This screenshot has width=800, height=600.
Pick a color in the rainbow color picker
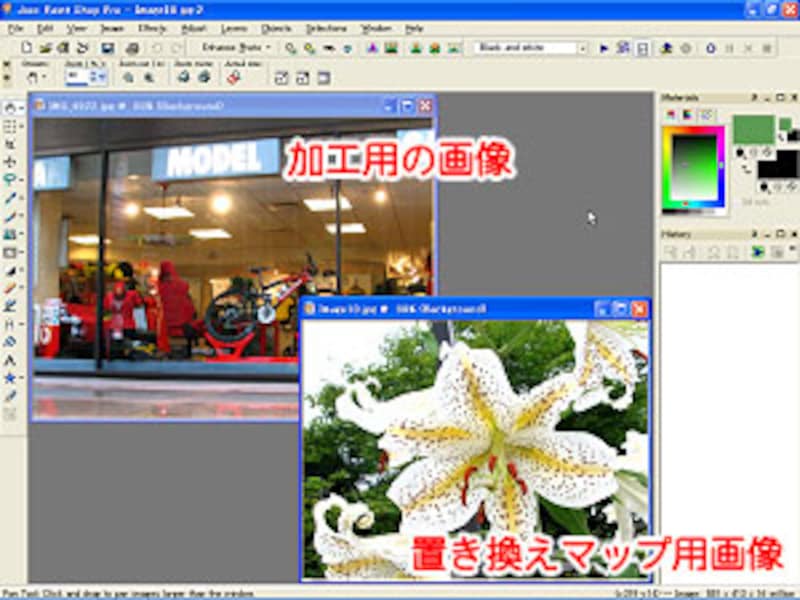click(694, 168)
